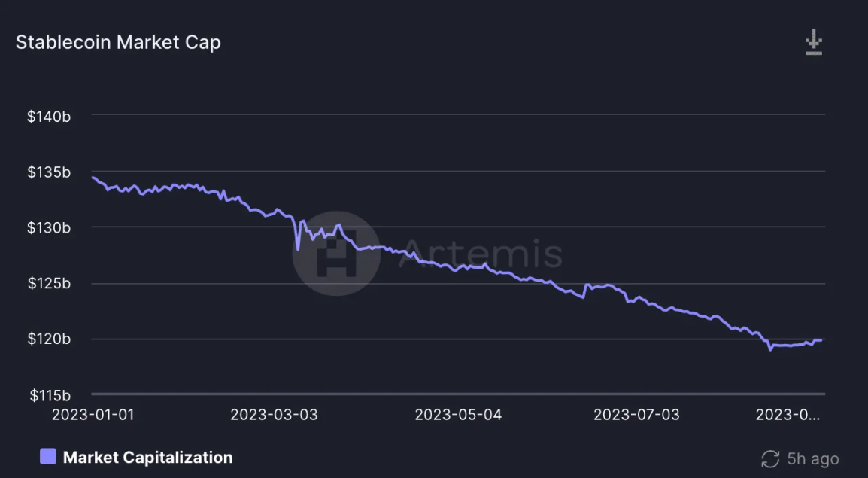Click the $125b axis label
Screen dimensions: 868x478
coord(49,283)
